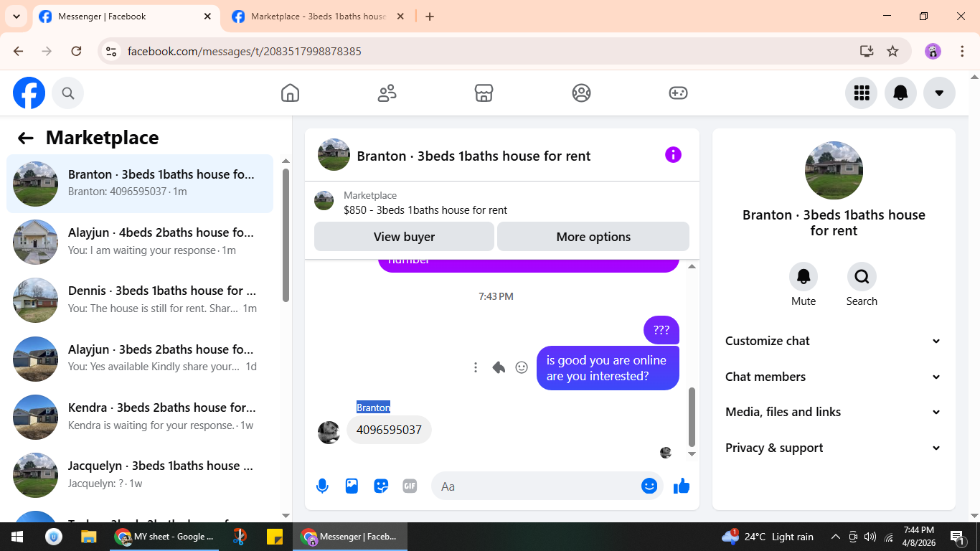Image resolution: width=980 pixels, height=551 pixels.
Task: Open Dennis 3beds 1baths conversation
Action: pos(140,300)
